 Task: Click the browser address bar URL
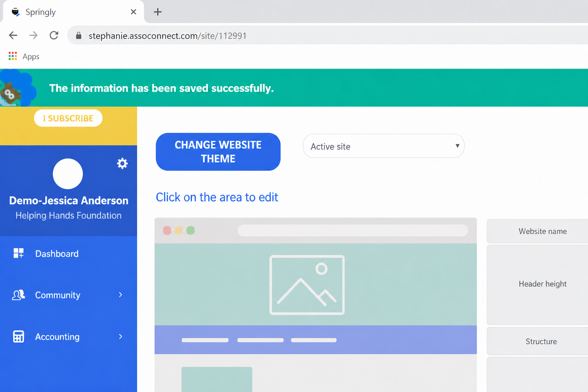[x=168, y=36]
